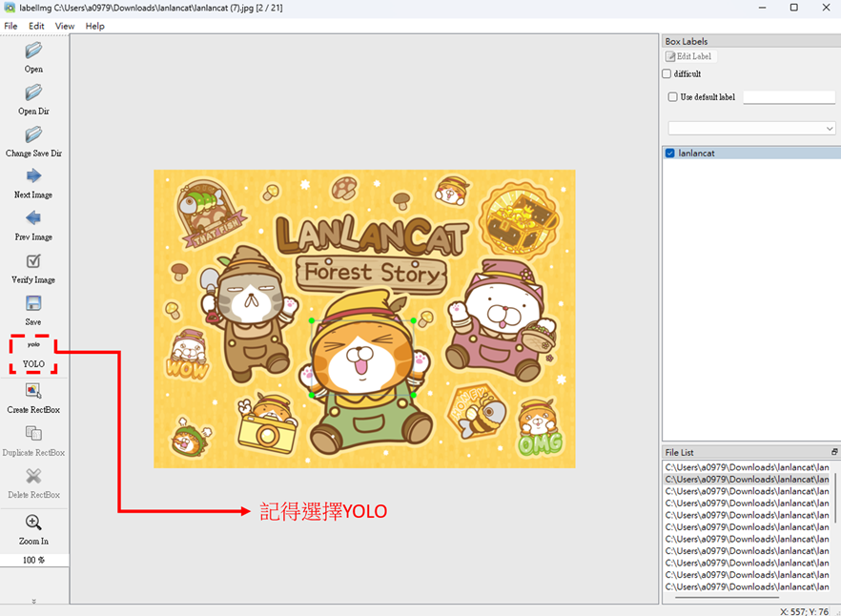Click bottom-right green handle of bounding box
The width and height of the screenshot is (841, 616).
(414, 395)
